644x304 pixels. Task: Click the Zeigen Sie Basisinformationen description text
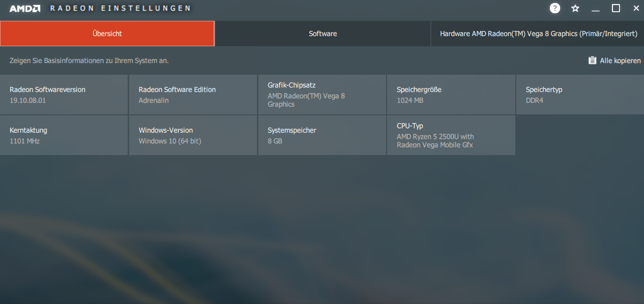click(89, 60)
